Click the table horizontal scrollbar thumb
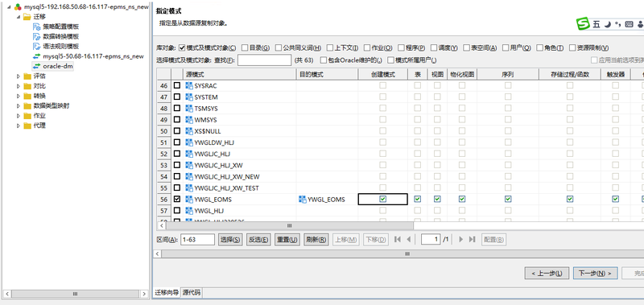The height and width of the screenshot is (305, 644). click(x=289, y=226)
